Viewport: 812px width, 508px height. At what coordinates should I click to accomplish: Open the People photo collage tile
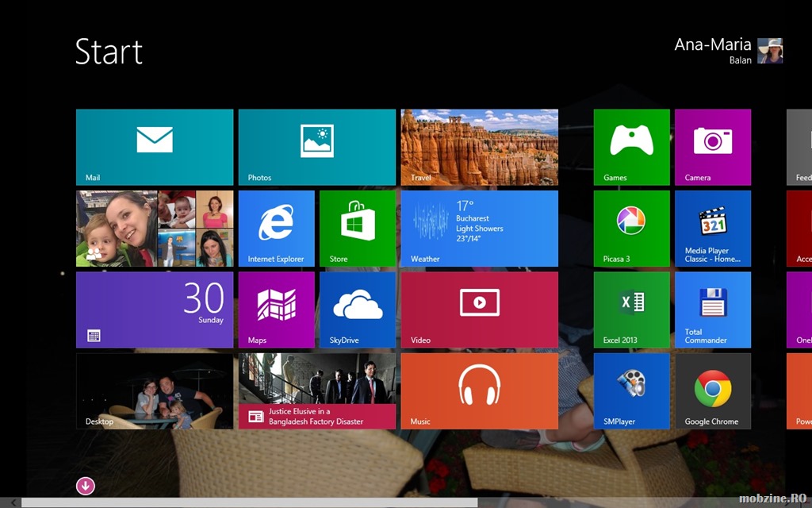(155, 229)
